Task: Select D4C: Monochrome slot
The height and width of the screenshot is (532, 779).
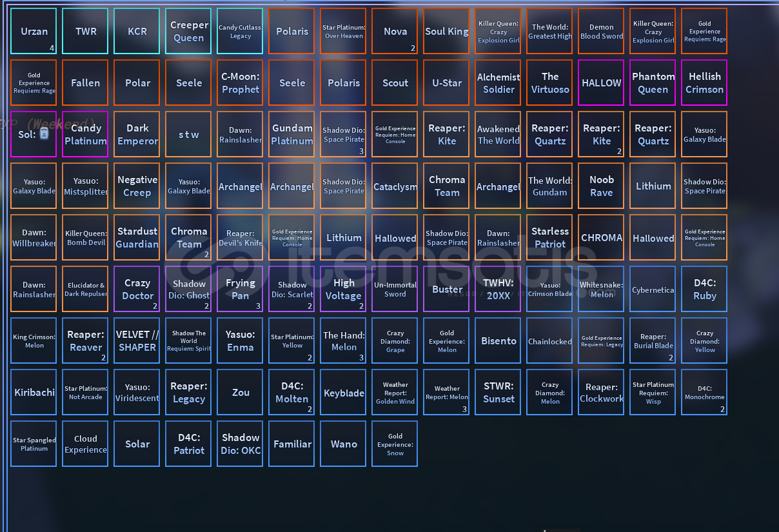Action: coord(704,392)
